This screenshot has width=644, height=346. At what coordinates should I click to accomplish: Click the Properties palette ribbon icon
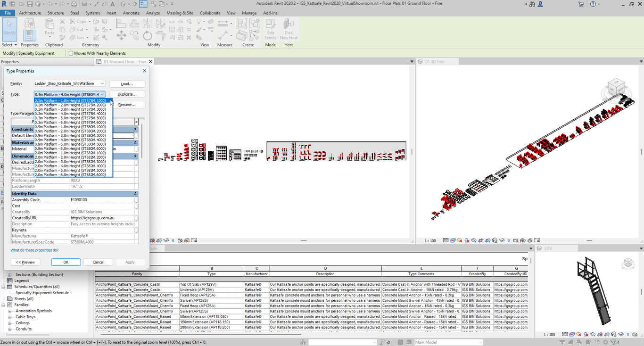(x=29, y=35)
